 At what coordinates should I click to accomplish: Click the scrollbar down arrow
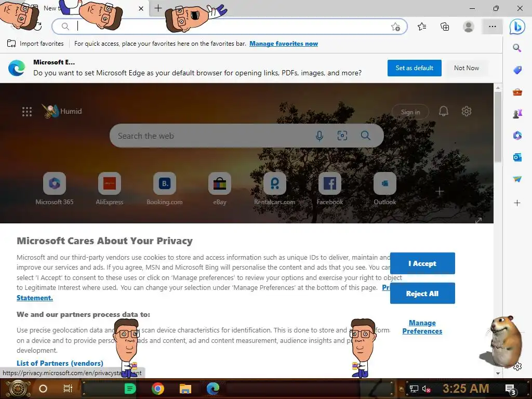(x=498, y=373)
